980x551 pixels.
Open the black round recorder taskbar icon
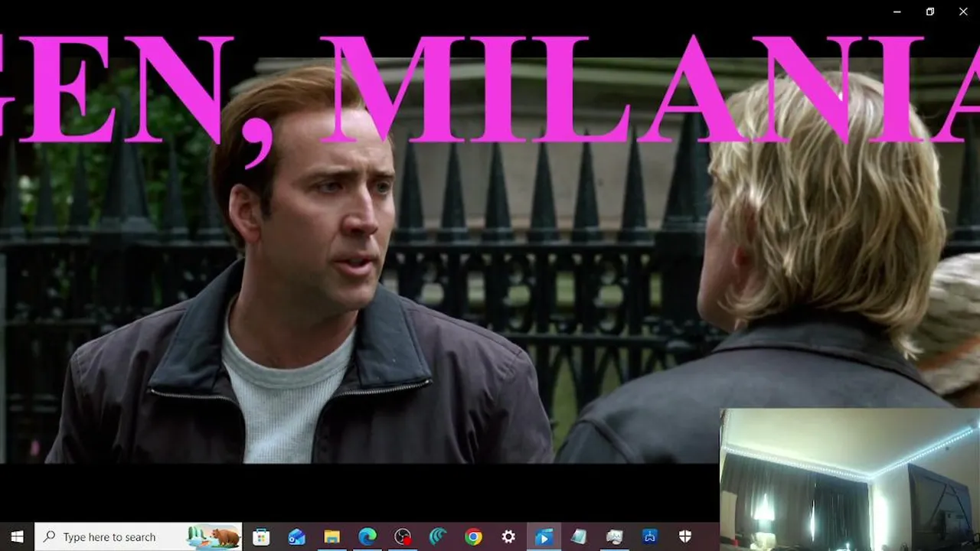point(403,537)
